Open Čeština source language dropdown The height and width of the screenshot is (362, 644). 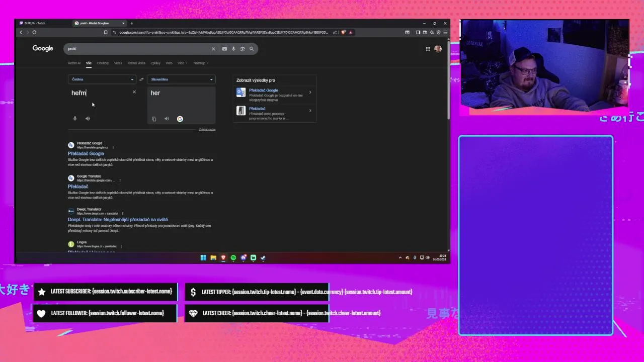tap(102, 79)
